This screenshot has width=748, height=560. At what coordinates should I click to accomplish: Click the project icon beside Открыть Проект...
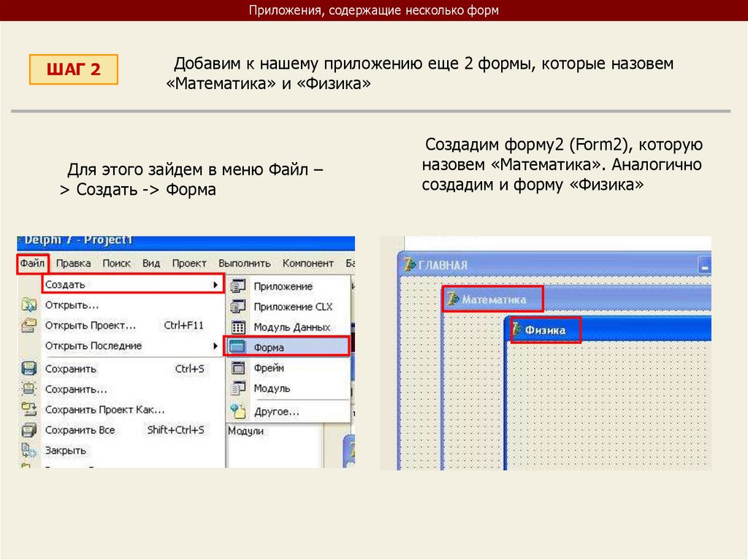tap(29, 326)
